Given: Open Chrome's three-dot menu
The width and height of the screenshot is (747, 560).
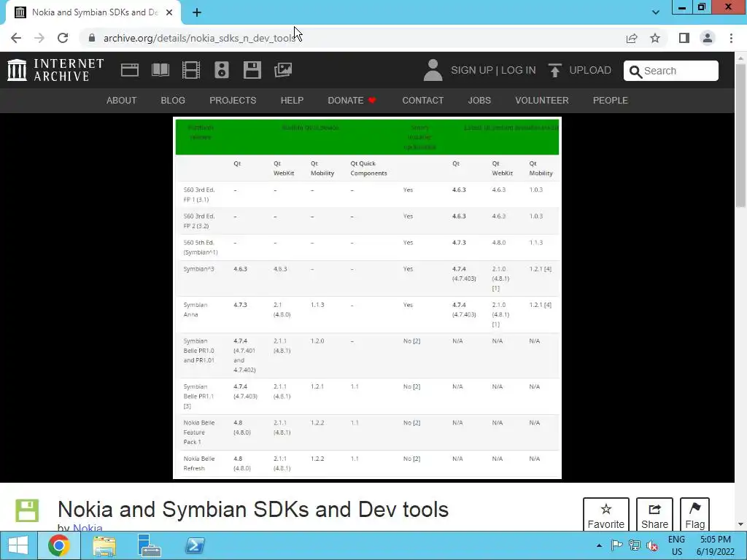Looking at the screenshot, I should (731, 38).
